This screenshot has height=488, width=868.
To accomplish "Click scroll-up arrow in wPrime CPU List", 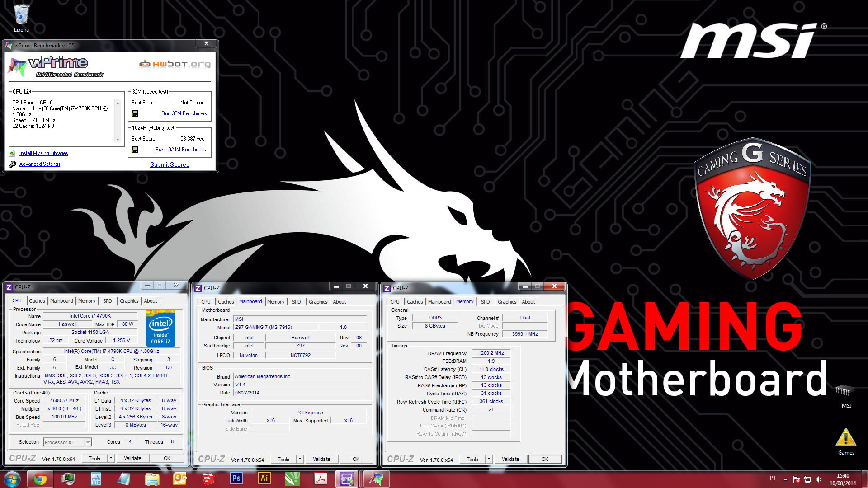I will pyautogui.click(x=118, y=103).
